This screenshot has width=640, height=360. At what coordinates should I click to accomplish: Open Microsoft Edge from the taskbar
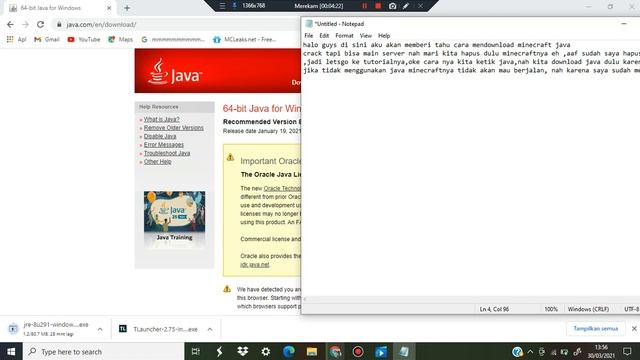[289, 351]
